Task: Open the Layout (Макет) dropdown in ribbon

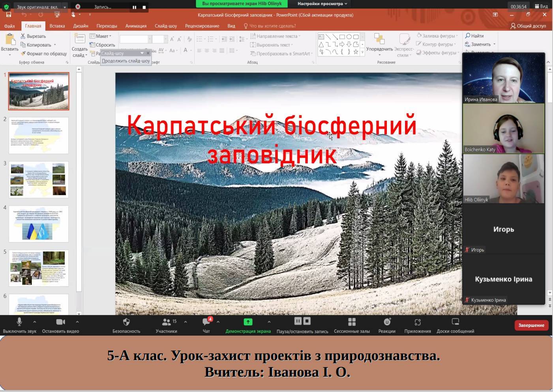Action: tap(101, 36)
